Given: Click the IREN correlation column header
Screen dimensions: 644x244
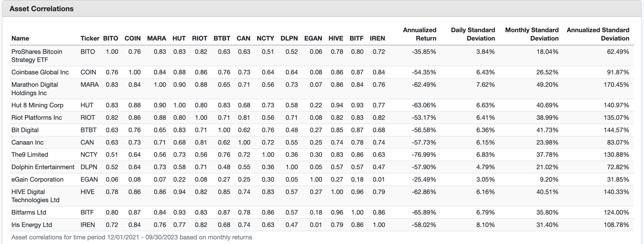Looking at the screenshot, I should [x=377, y=38].
